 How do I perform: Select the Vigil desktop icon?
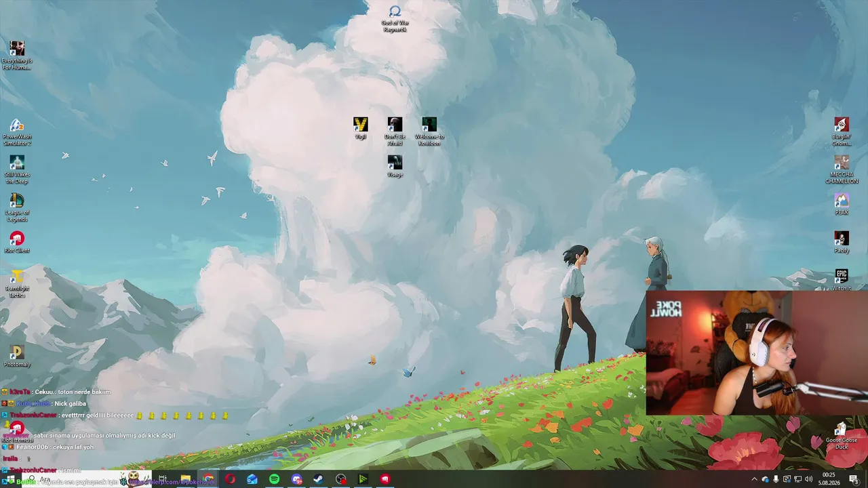[x=361, y=129]
